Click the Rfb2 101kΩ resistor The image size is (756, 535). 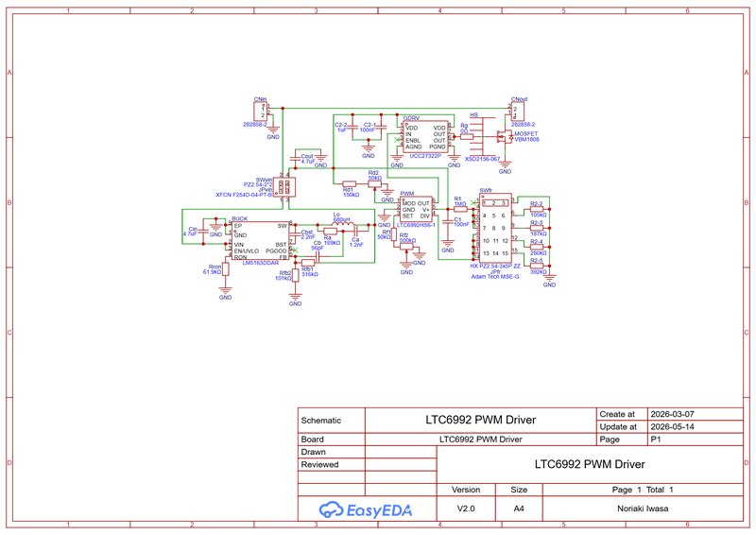tap(295, 275)
